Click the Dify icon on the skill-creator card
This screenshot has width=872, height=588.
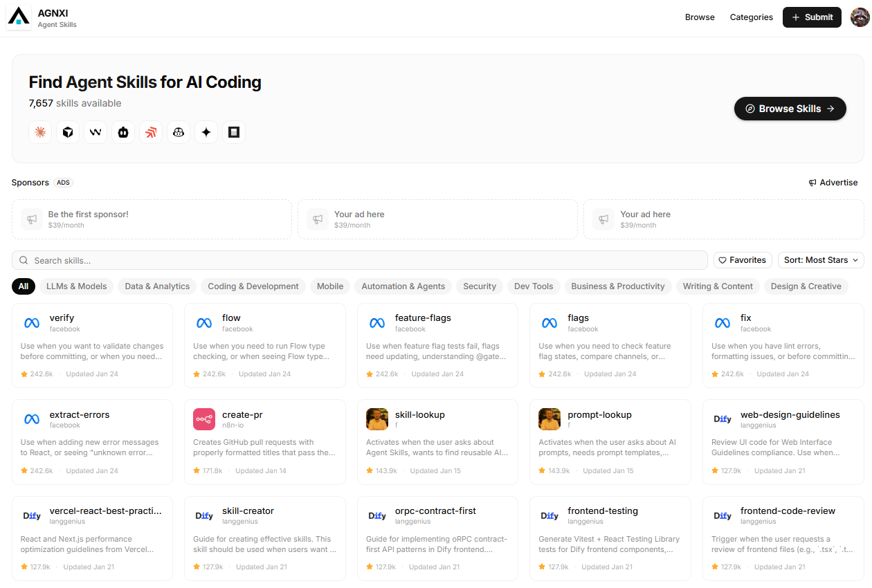(204, 515)
